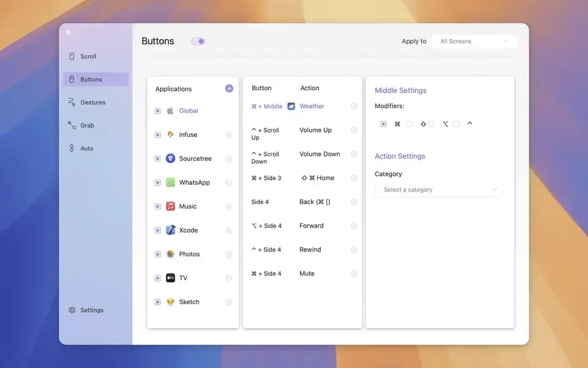The width and height of the screenshot is (588, 368).
Task: Remove Music from the applications list
Action: point(228,207)
